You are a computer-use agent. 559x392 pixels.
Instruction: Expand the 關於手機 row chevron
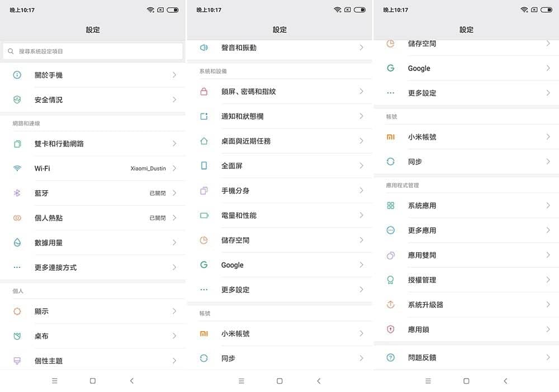174,75
